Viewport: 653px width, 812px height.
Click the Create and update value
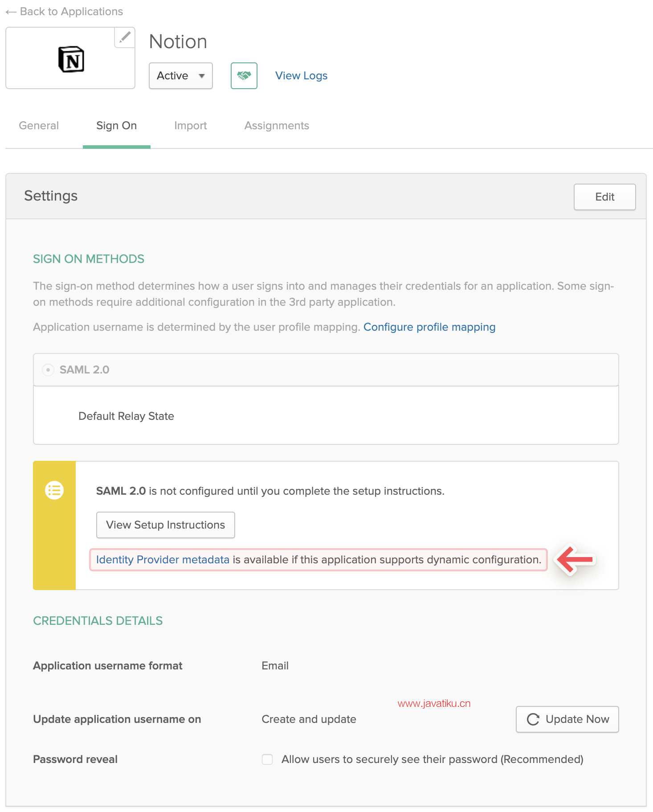point(309,719)
